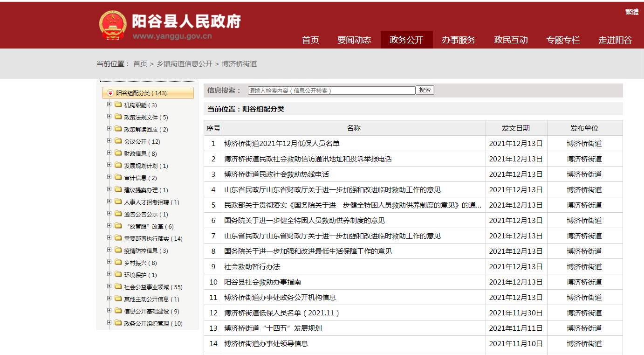Open article 博济桥街道办事处政务公开机构信息
Screen dimensions: 644x355
[280, 298]
